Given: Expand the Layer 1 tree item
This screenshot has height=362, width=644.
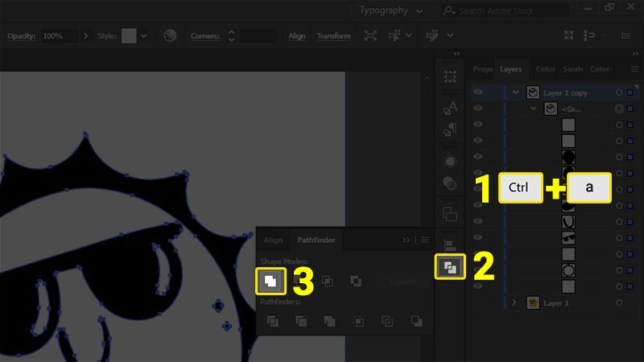Looking at the screenshot, I should point(514,302).
